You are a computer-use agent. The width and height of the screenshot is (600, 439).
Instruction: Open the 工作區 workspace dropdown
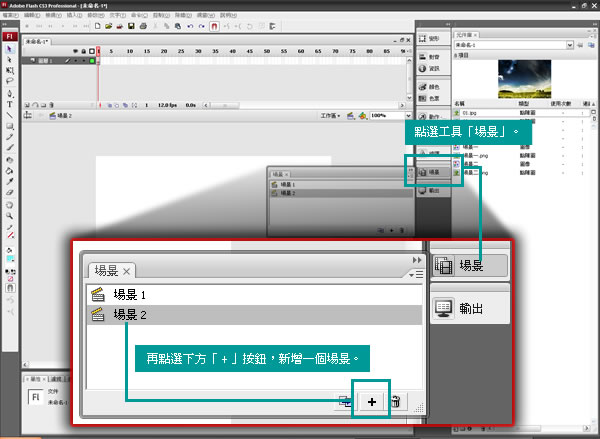tap(330, 116)
